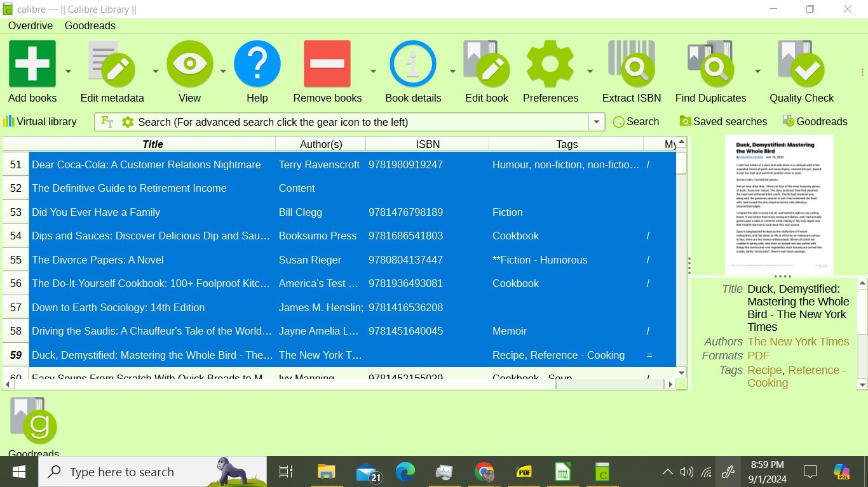Open advanced search gear icon

[x=128, y=122]
